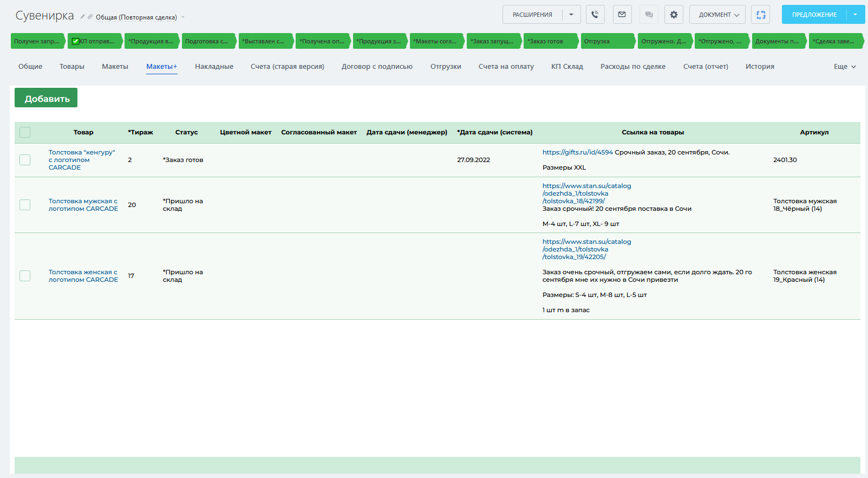Open the Еще tabs dropdown
This screenshot has height=478, width=868.
coord(845,67)
